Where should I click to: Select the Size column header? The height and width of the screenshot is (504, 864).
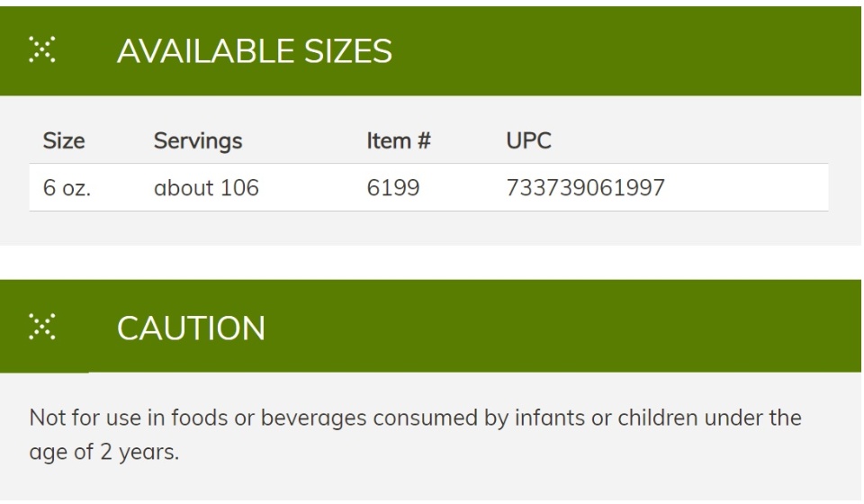click(x=64, y=141)
